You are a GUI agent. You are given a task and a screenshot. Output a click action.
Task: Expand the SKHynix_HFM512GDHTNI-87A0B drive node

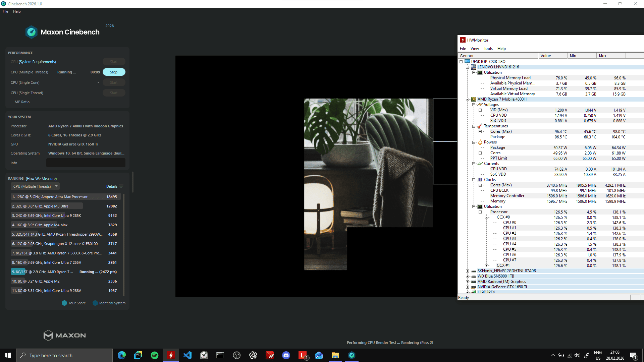click(x=468, y=271)
